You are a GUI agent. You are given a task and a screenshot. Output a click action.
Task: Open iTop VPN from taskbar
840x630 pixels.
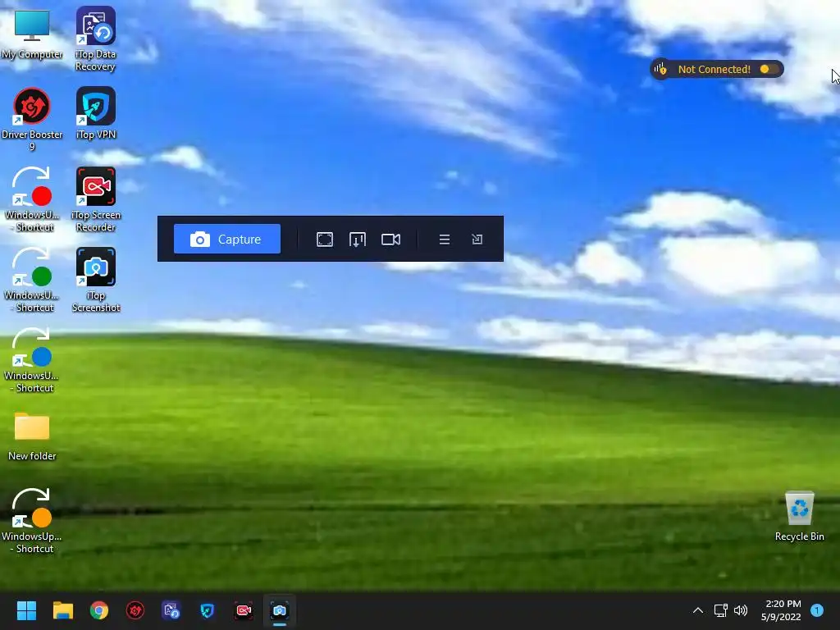click(x=208, y=610)
